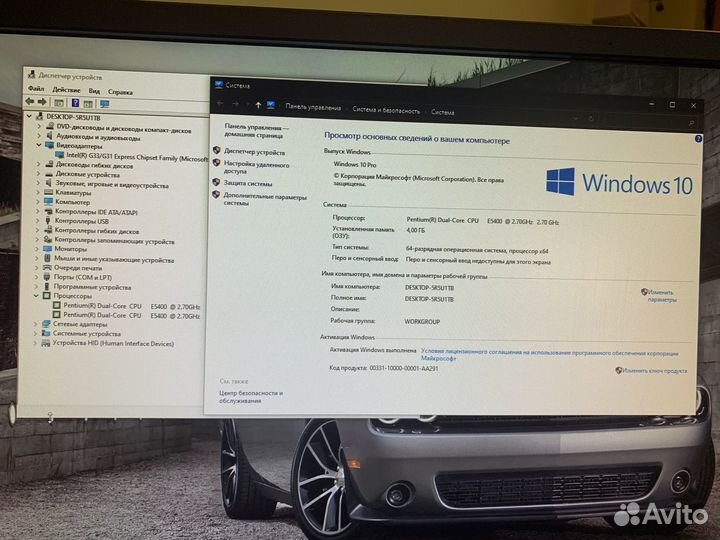Screen dimensions: 720x540
Task: Click Intel G33/G31 display adapter icon
Action: tap(60, 155)
